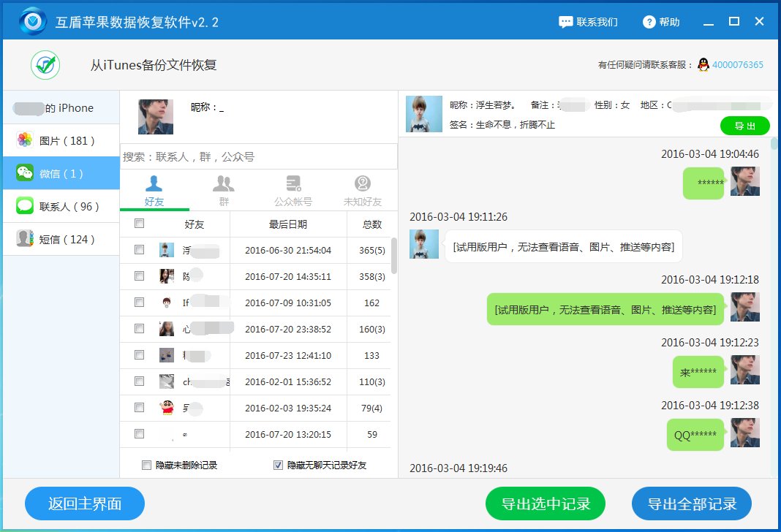Check the friend row dated 2016-07-20 23:38:52
Viewport: 781px width, 532px height.
click(x=140, y=328)
